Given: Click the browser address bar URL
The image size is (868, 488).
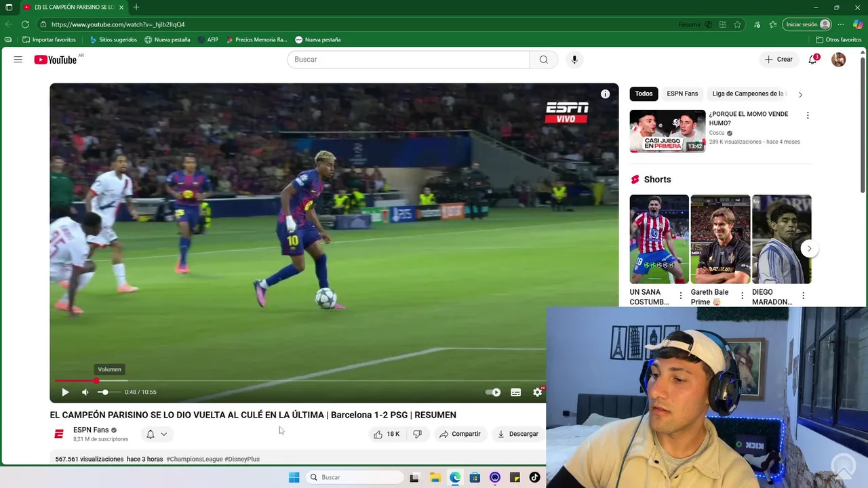Looking at the screenshot, I should tap(118, 24).
